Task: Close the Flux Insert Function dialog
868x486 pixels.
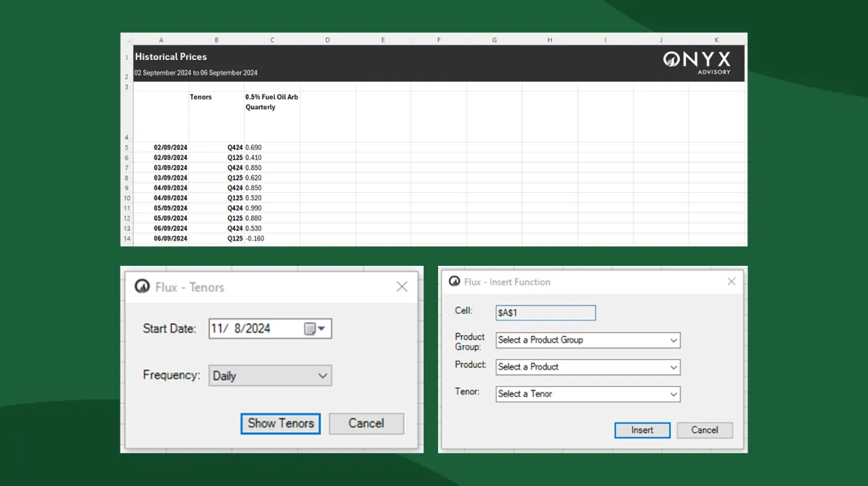Action: [731, 282]
